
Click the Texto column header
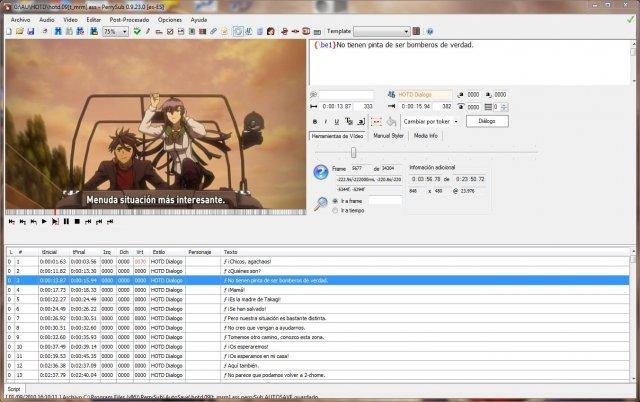[x=424, y=252]
